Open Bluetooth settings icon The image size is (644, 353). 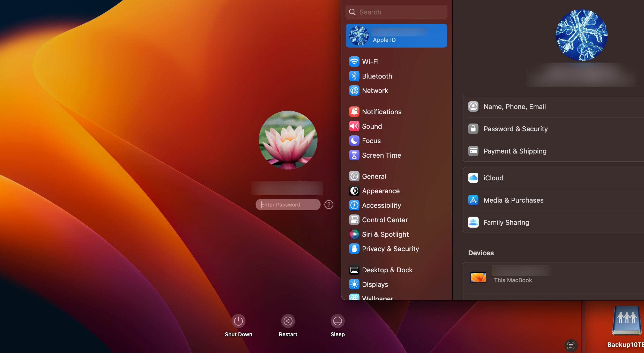point(354,76)
